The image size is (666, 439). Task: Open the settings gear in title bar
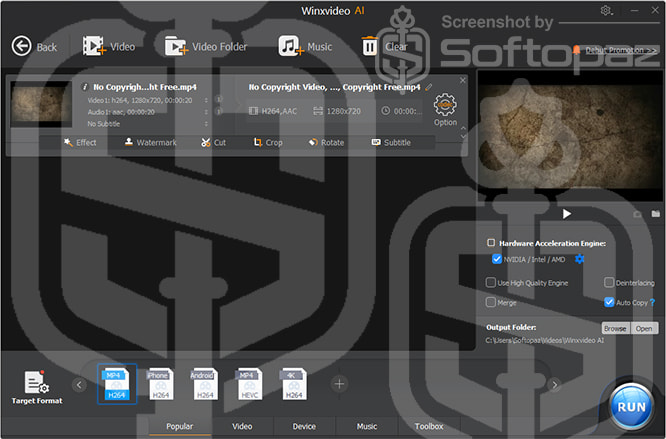click(606, 10)
